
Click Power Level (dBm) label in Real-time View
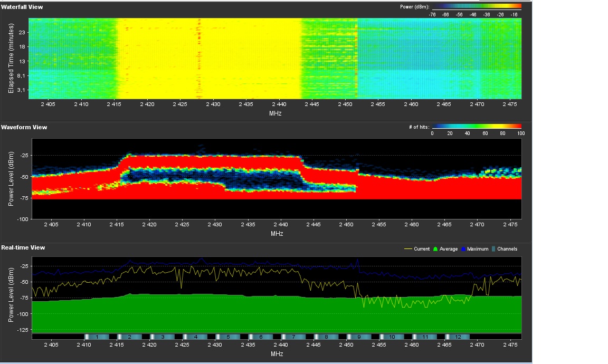coord(11,295)
